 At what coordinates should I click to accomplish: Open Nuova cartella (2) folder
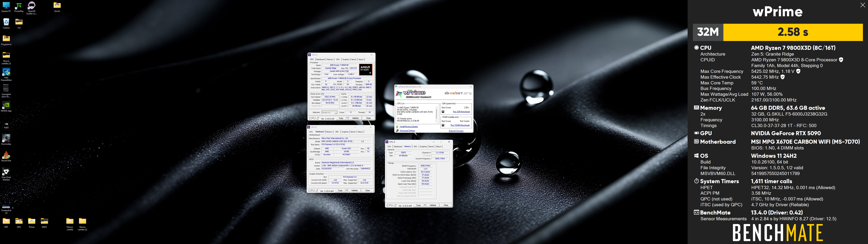click(83, 224)
